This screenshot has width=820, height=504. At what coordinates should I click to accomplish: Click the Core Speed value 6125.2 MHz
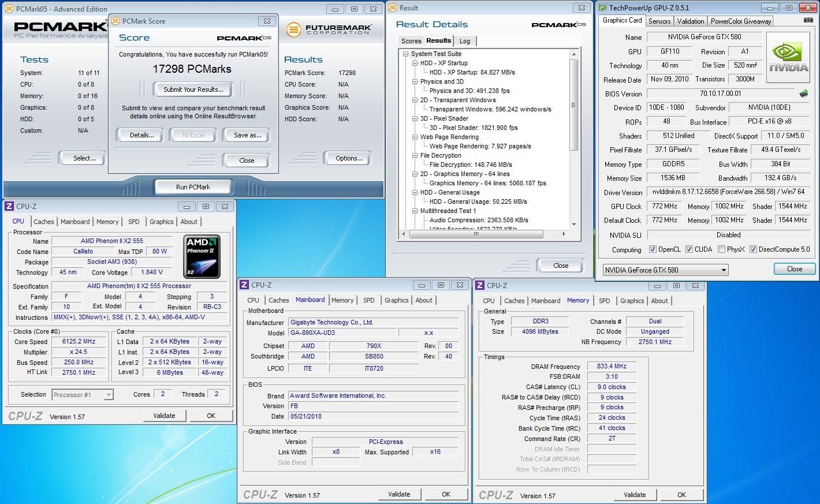click(79, 342)
